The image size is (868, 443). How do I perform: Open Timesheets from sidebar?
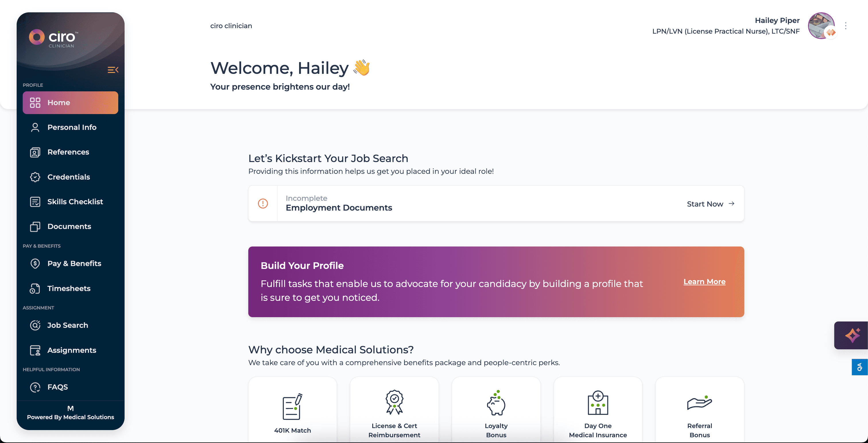click(x=69, y=288)
